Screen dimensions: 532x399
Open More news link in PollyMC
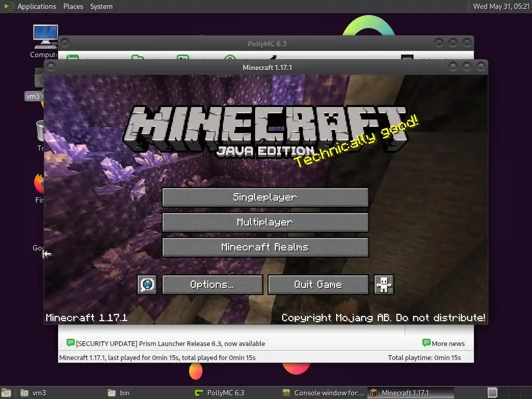tap(448, 344)
